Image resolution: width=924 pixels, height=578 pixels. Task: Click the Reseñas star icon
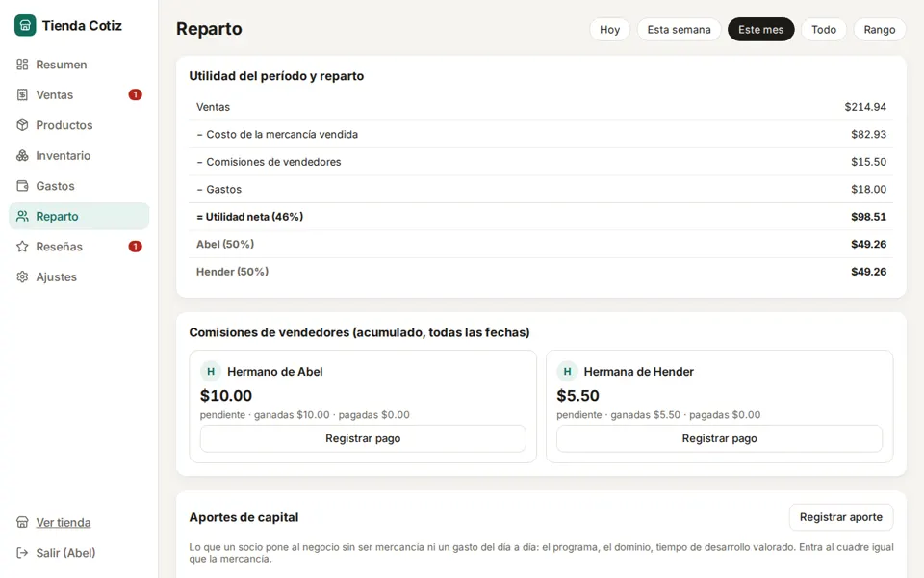[22, 247]
